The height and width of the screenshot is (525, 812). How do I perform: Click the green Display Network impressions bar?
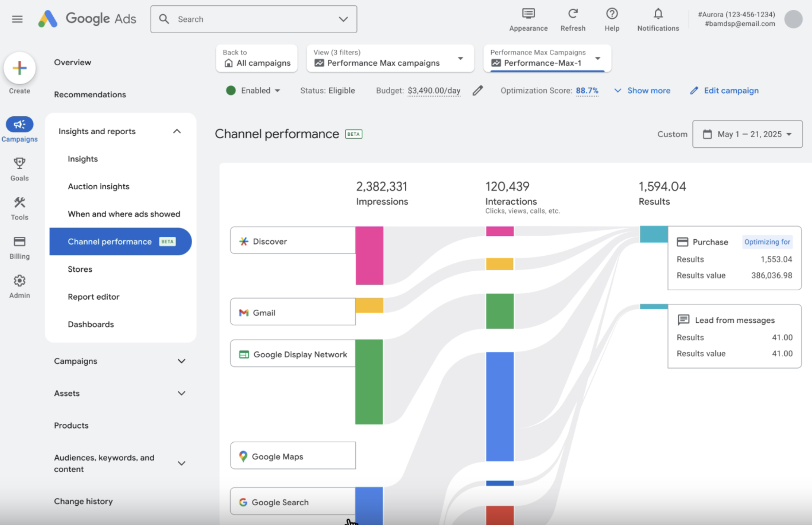pyautogui.click(x=369, y=382)
